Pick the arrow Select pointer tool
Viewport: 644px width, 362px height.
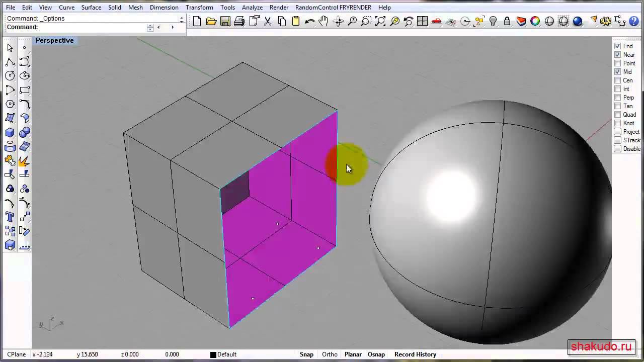(10, 48)
